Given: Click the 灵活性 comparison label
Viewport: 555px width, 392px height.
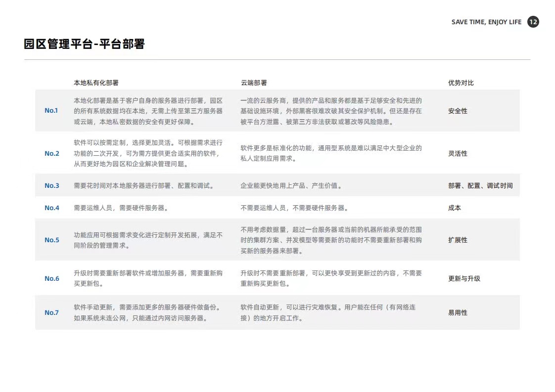Looking at the screenshot, I should [x=458, y=153].
